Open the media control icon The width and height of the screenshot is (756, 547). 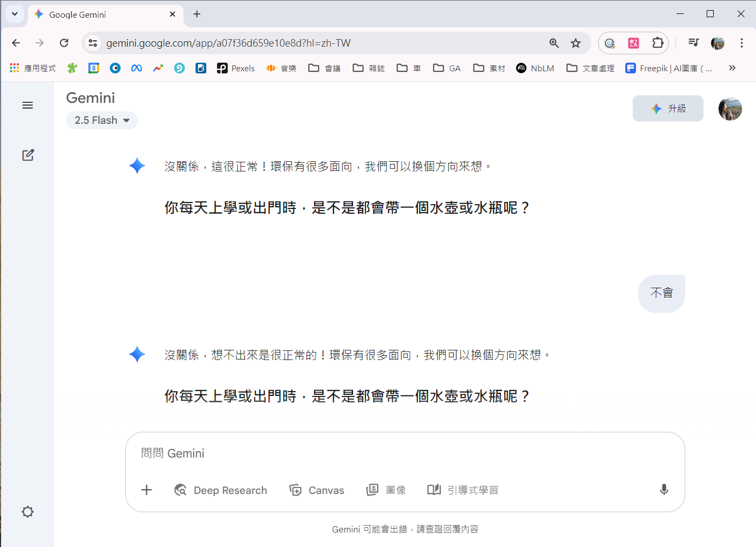coord(694,43)
